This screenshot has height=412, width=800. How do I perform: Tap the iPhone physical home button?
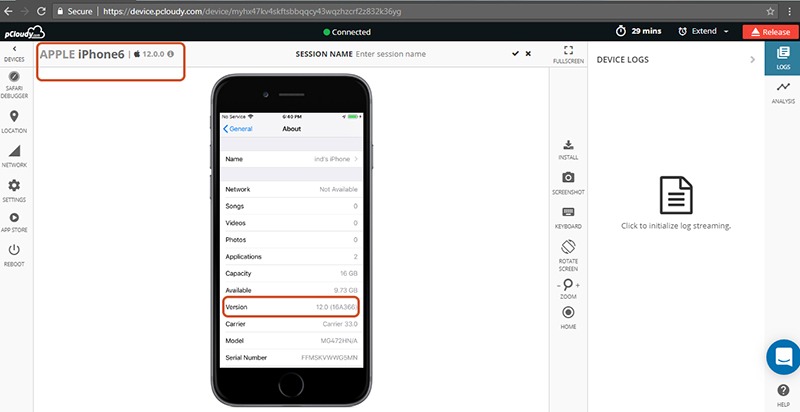click(291, 384)
